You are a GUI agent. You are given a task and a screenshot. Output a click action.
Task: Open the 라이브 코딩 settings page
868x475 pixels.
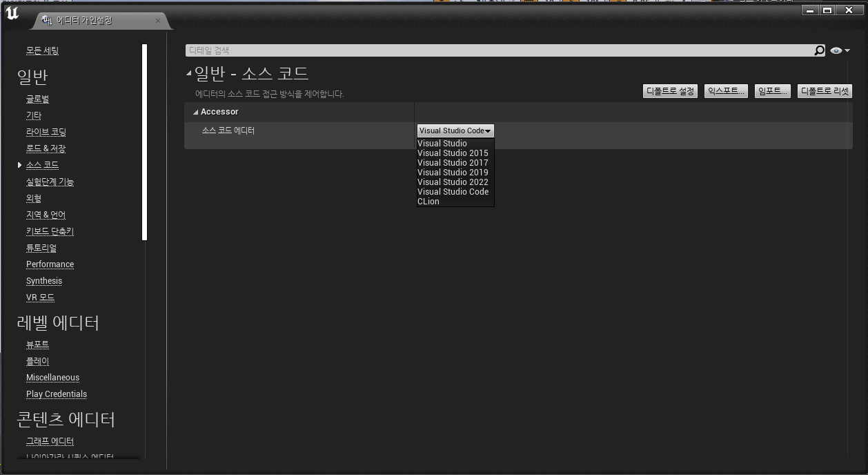[46, 132]
